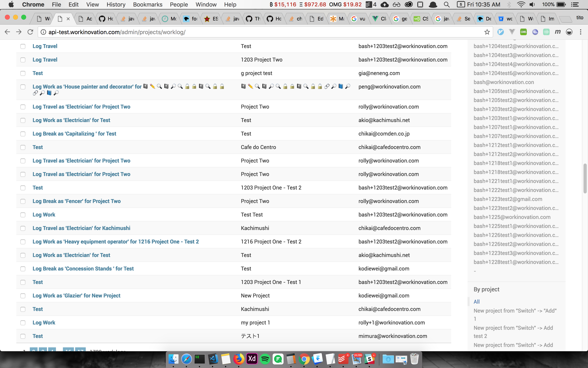The image size is (588, 368).
Task: Open the 'Test' entry for mimura@workinovation.com
Action: (x=38, y=336)
